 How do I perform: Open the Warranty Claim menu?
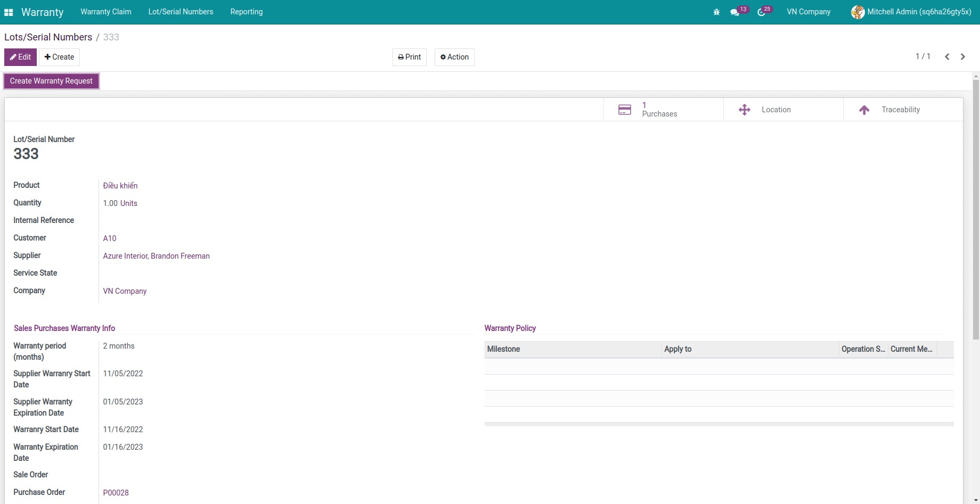(105, 12)
